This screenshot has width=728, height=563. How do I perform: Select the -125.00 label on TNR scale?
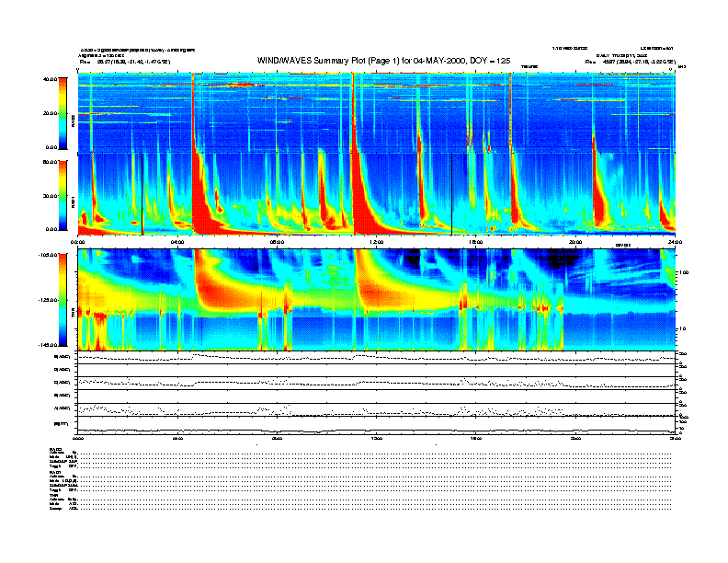point(48,300)
